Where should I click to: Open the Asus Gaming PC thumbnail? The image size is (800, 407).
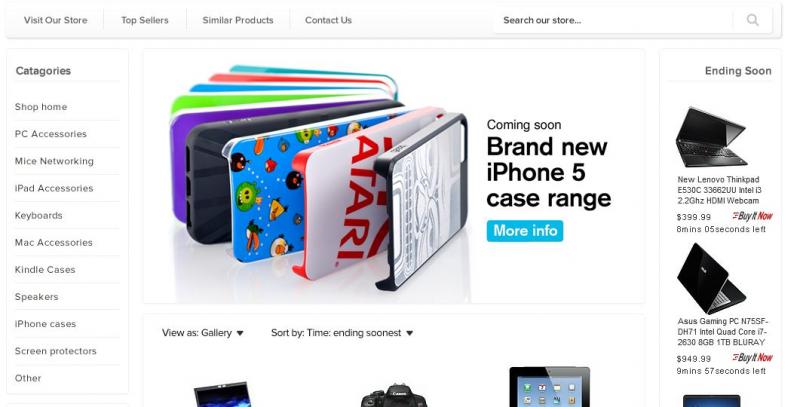click(x=711, y=278)
